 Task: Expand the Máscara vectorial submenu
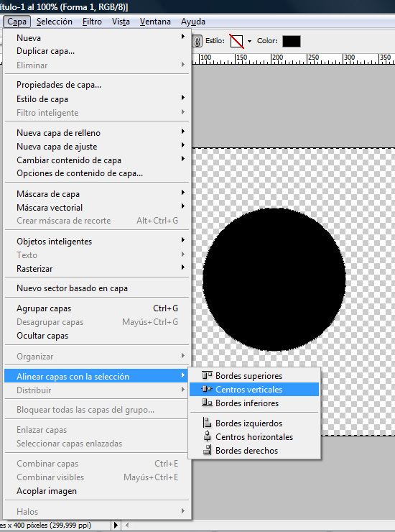point(97,207)
